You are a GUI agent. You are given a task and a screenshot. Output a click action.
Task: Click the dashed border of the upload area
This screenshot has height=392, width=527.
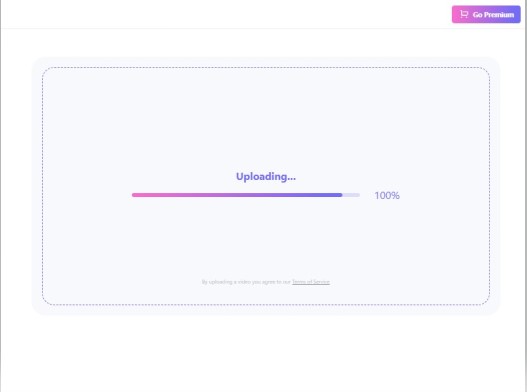(266, 67)
